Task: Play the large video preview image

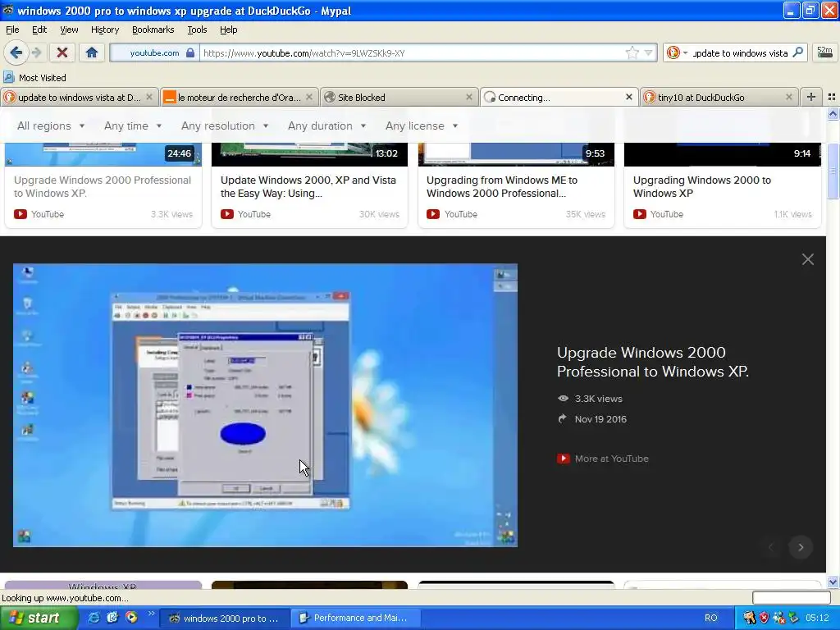Action: click(265, 405)
